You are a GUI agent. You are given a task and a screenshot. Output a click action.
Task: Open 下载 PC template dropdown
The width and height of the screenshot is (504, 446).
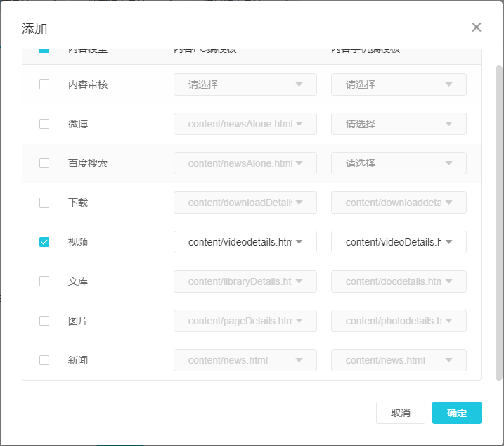coord(245,203)
